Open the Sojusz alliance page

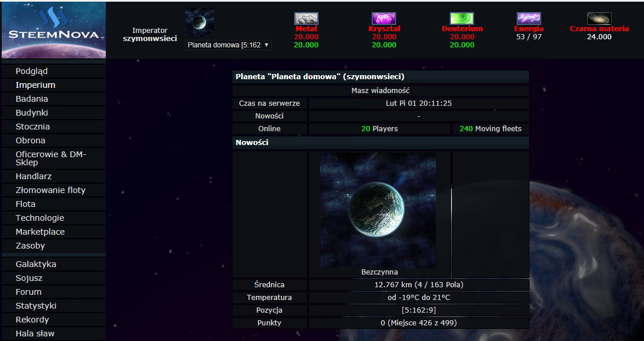pyautogui.click(x=29, y=278)
